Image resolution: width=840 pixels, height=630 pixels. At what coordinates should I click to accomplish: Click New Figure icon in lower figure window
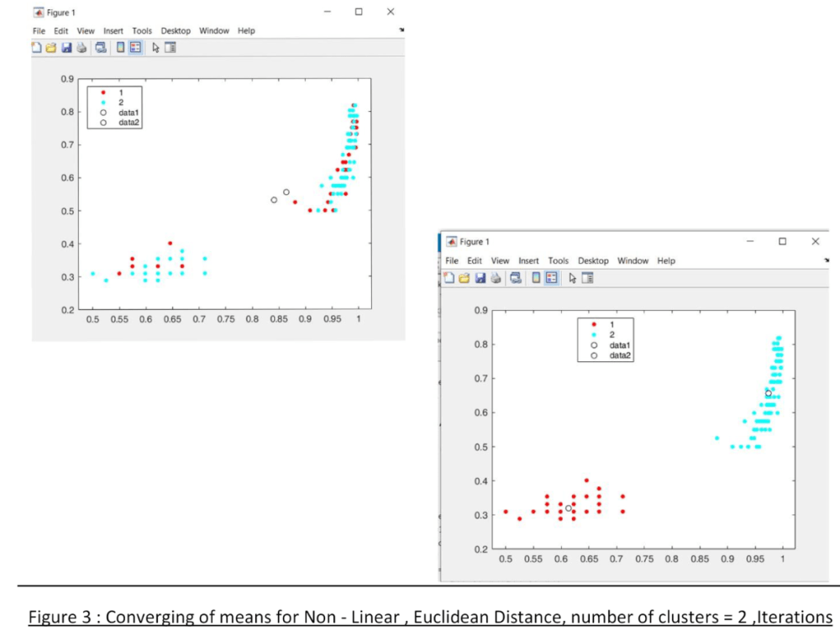(449, 277)
